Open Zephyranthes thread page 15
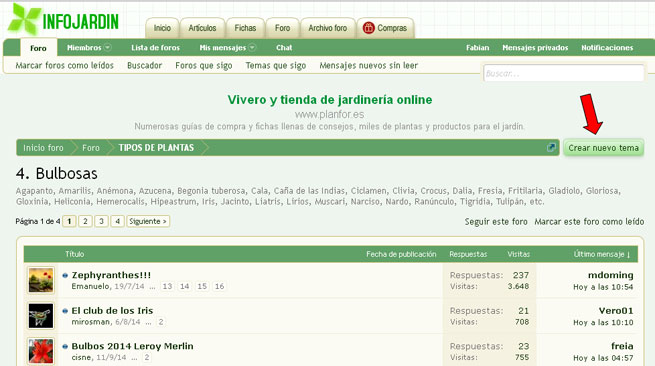 click(202, 286)
